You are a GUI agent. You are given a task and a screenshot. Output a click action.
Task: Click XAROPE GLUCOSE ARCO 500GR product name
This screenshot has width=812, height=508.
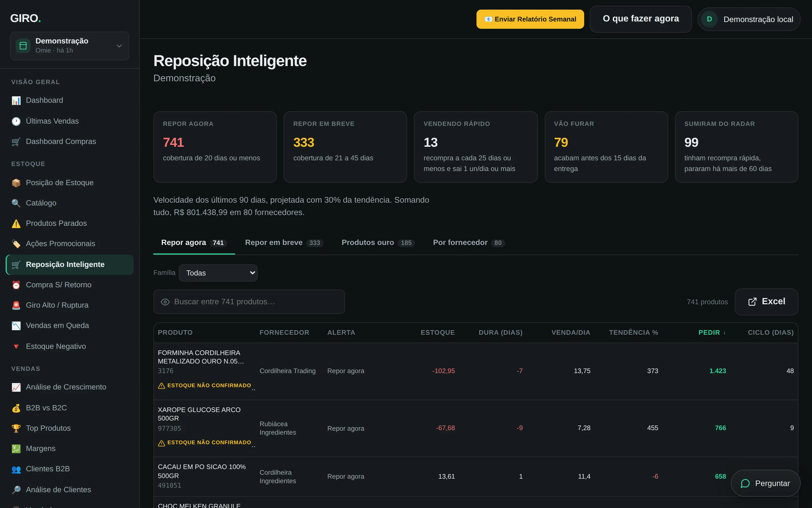pyautogui.click(x=199, y=414)
